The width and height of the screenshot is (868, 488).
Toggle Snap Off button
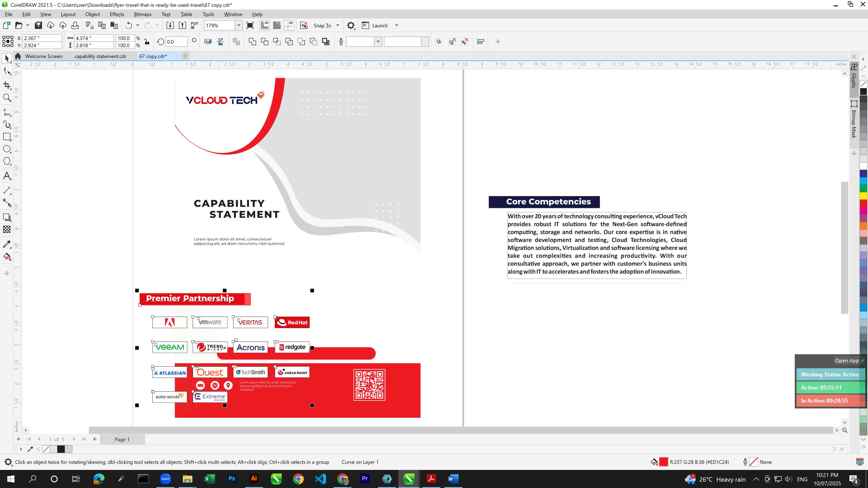click(x=304, y=25)
